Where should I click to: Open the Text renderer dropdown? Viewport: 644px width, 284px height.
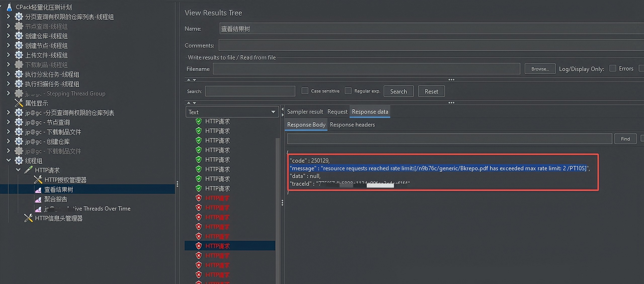pos(232,112)
